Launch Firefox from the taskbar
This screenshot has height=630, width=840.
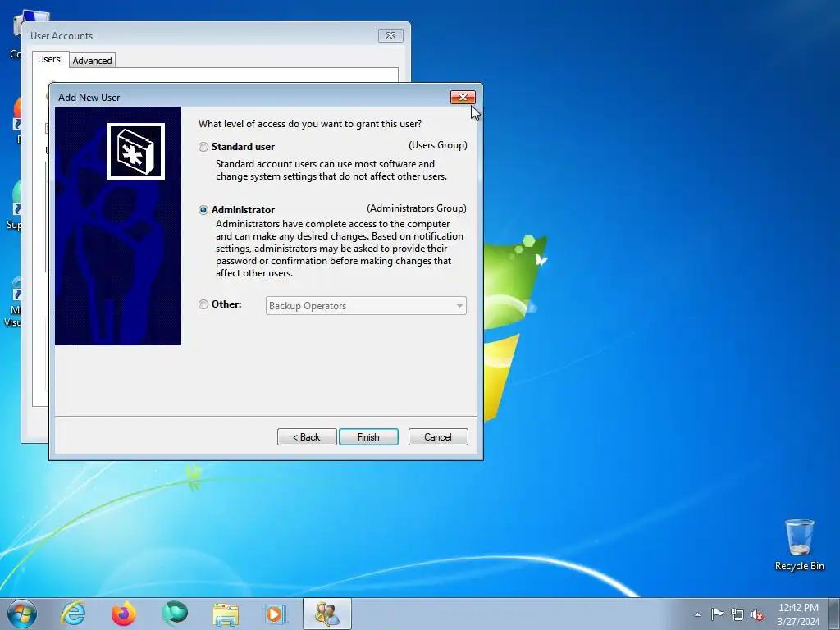[124, 614]
